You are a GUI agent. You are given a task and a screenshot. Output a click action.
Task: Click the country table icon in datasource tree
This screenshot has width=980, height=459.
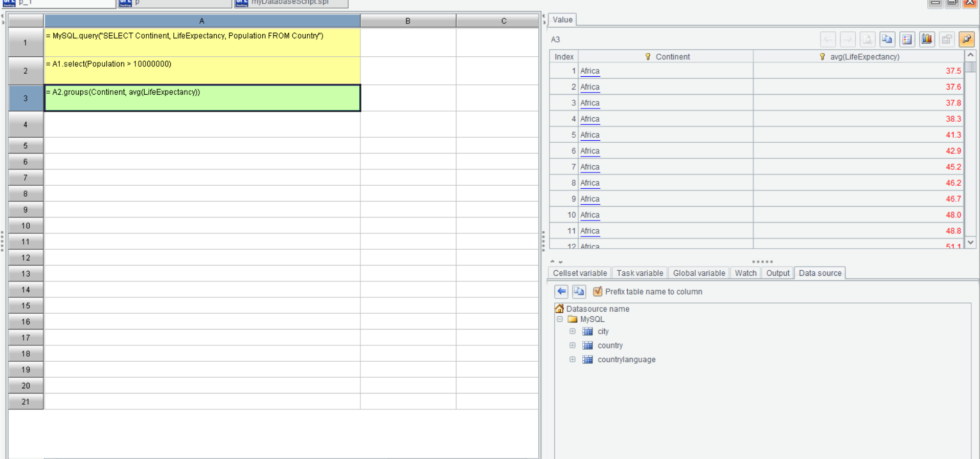pos(588,345)
